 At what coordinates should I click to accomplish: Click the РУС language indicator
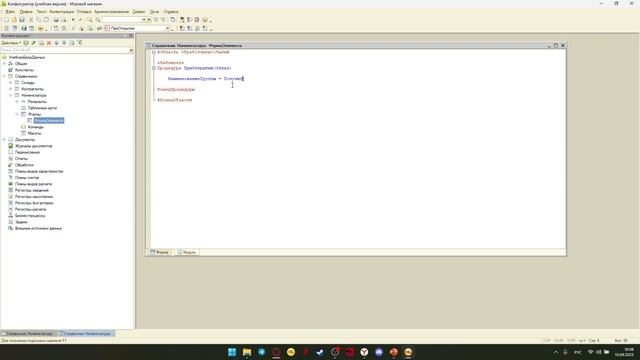[x=578, y=352]
